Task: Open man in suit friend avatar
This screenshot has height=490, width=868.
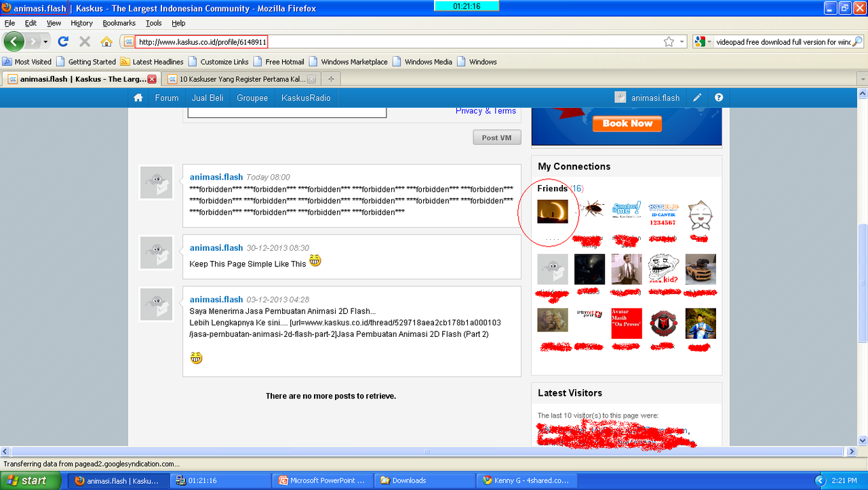Action: coord(627,269)
